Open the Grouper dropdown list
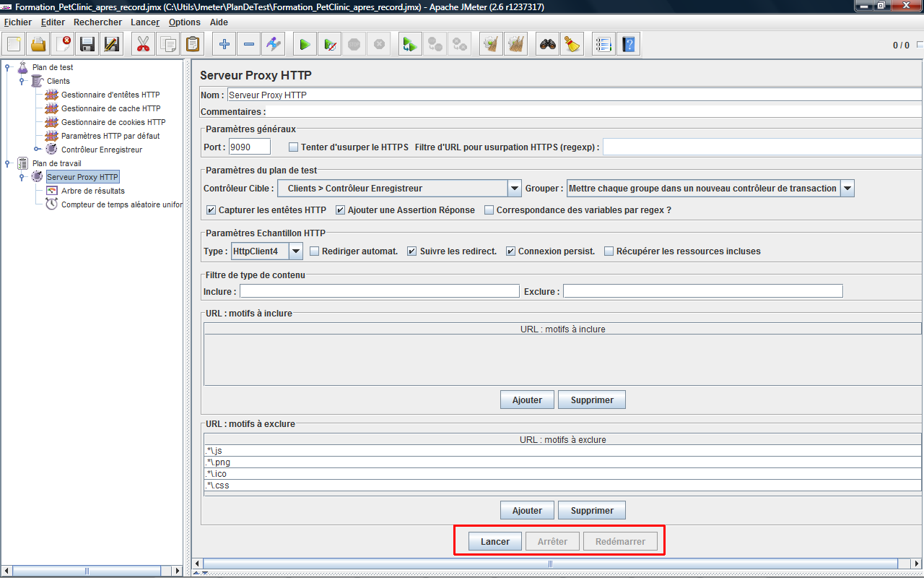 tap(847, 189)
